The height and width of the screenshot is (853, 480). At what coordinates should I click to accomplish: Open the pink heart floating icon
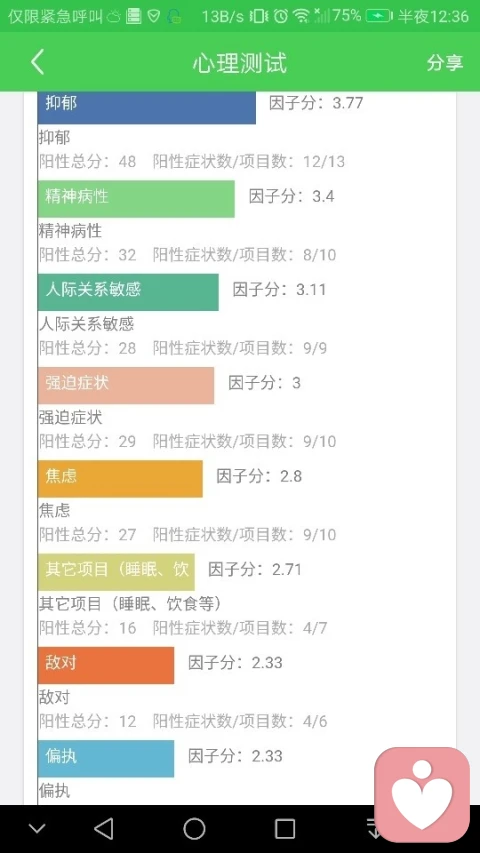422,795
